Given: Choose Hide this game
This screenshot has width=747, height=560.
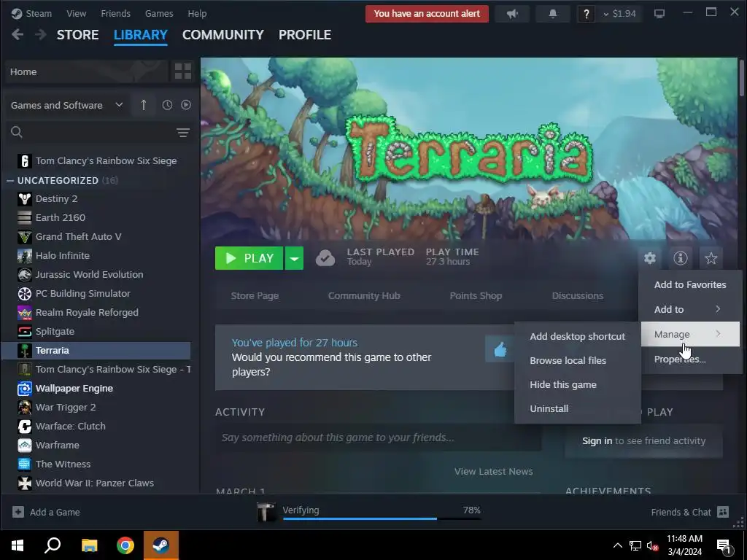Looking at the screenshot, I should (x=578, y=384).
